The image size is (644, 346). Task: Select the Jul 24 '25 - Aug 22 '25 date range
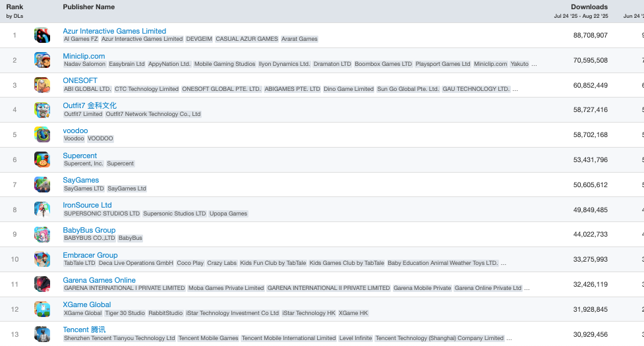[581, 16]
